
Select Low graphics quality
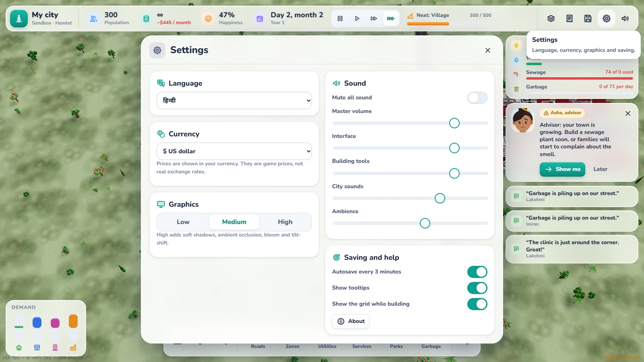pyautogui.click(x=183, y=222)
